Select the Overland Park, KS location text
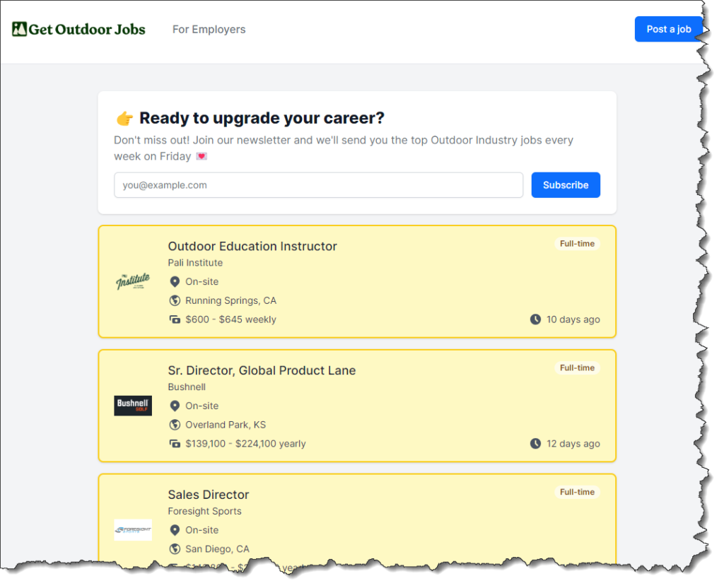Screen dimensions: 724x588 coord(226,425)
